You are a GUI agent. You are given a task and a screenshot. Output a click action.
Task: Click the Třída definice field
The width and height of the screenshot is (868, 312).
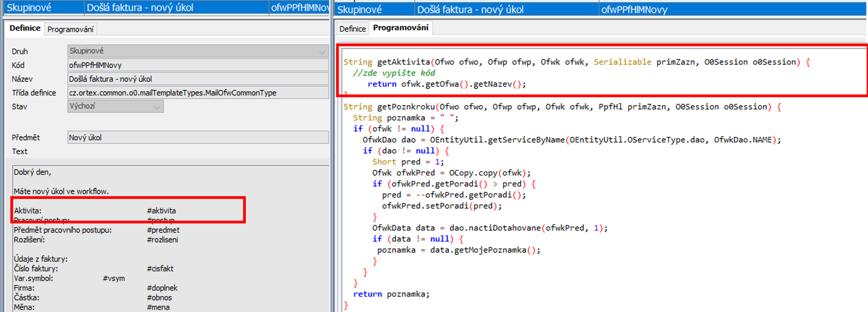click(x=198, y=93)
